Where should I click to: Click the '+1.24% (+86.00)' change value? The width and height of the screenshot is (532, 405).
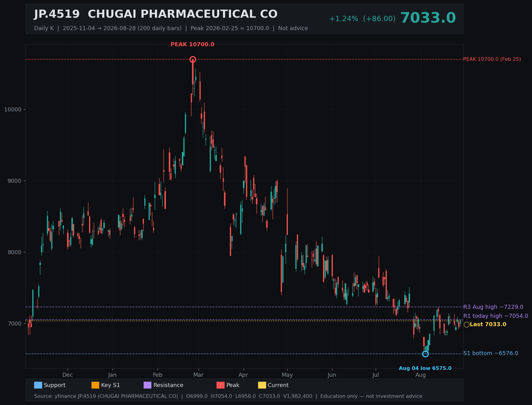pyautogui.click(x=362, y=19)
